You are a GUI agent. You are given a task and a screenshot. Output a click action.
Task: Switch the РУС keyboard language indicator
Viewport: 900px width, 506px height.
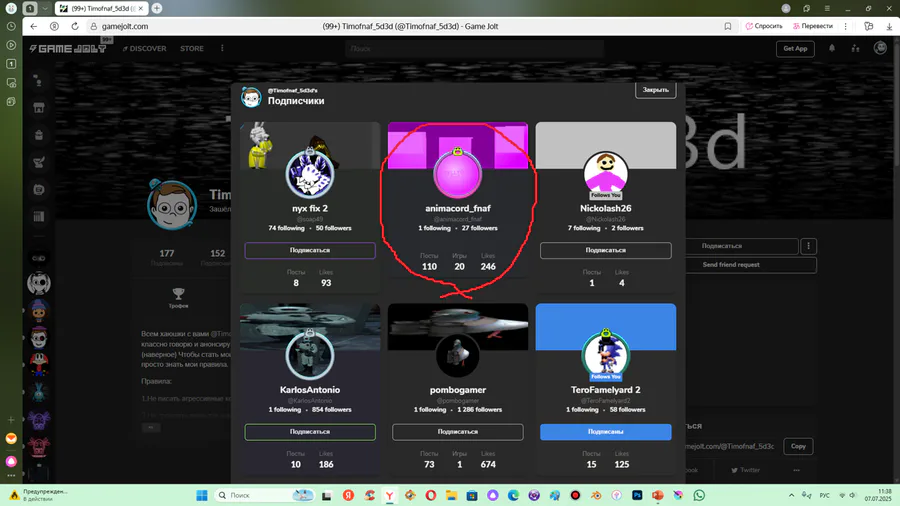coord(824,495)
